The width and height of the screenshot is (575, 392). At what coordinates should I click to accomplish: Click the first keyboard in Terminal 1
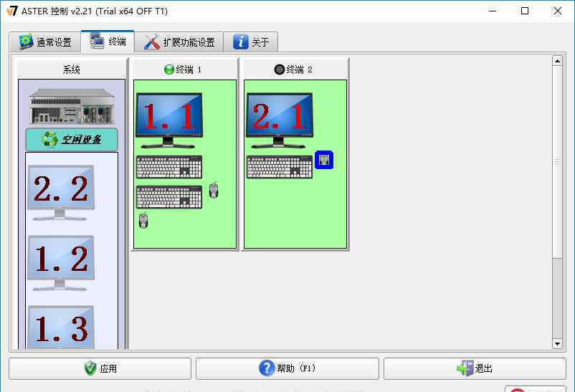click(x=169, y=167)
